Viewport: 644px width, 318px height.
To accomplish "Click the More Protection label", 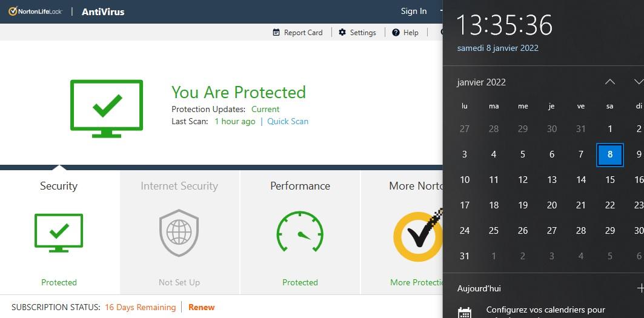I will [x=416, y=282].
